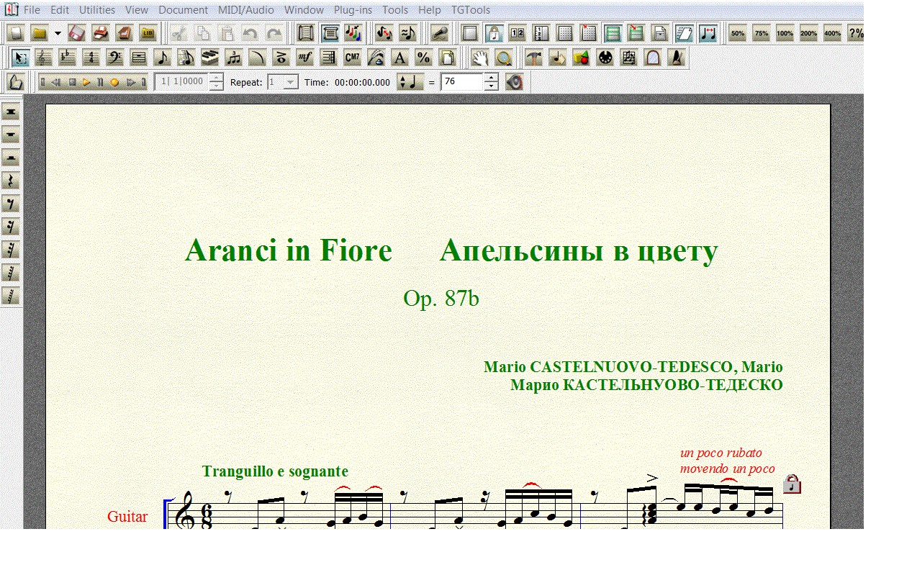
Task: Select the Resize percent tool
Action: tap(423, 58)
